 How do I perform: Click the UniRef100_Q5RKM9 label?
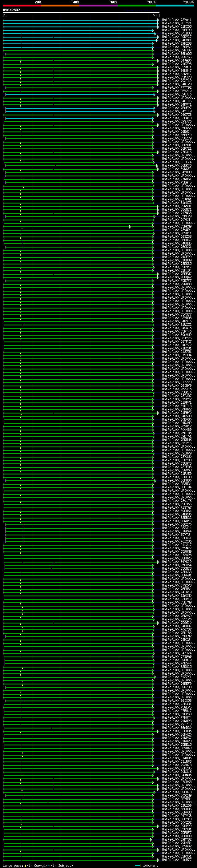pos(177,226)
